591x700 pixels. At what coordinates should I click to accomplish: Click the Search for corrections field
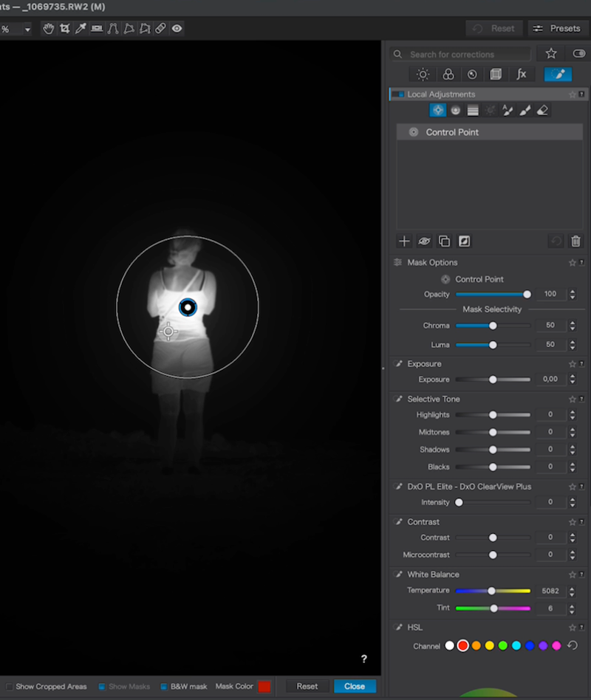(460, 55)
